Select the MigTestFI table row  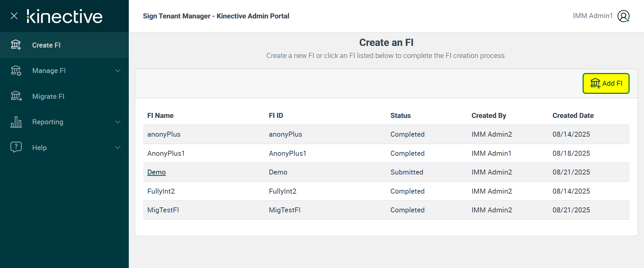[386, 210]
